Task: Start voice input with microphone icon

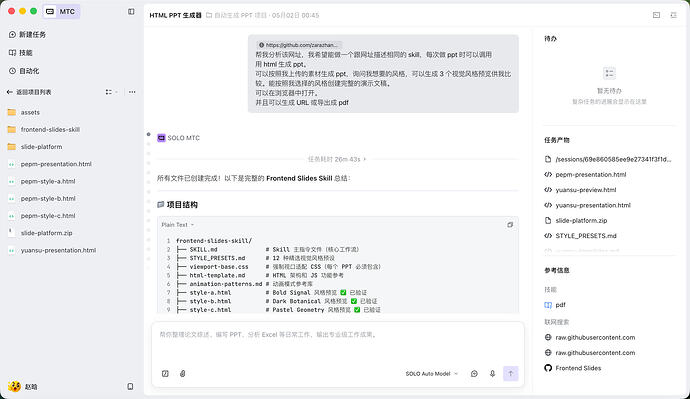Action: tap(492, 373)
